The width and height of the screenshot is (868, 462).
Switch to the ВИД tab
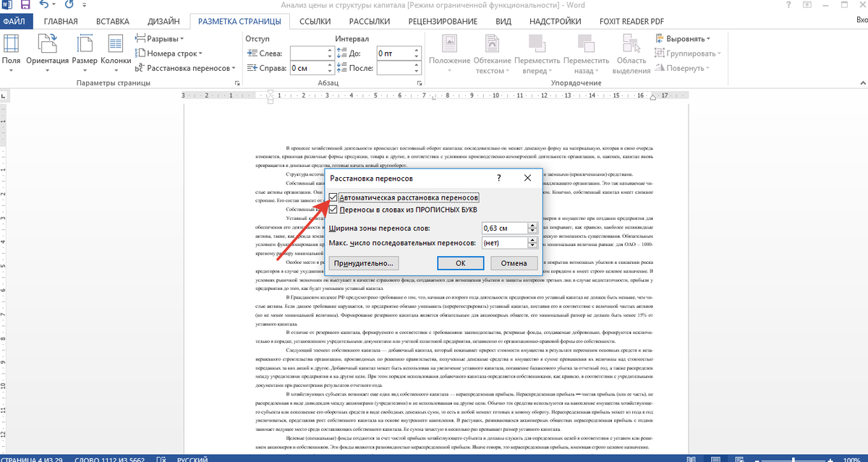click(503, 21)
